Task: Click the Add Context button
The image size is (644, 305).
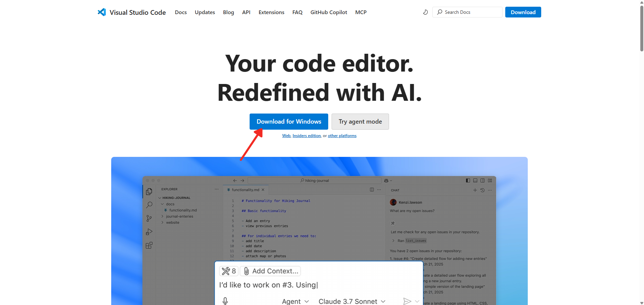Action: coord(270,271)
